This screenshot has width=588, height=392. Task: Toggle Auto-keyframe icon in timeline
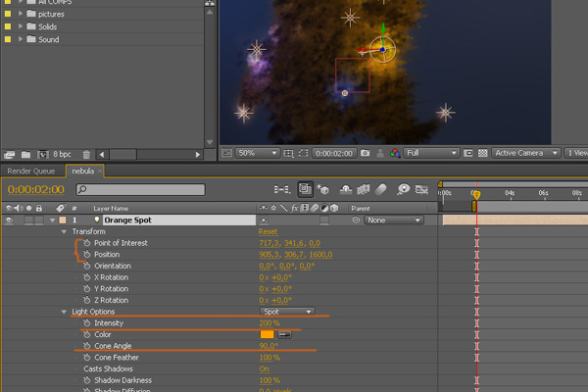pyautogui.click(x=421, y=189)
